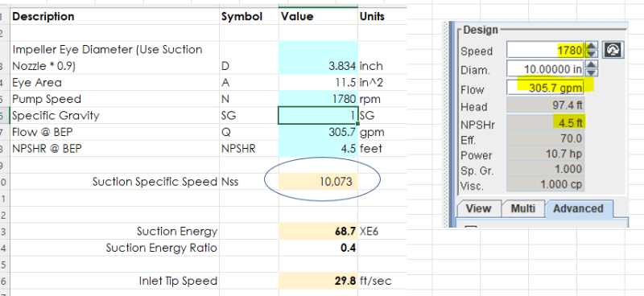Select the Eye Area label cell
This screenshot has height=296, width=644.
click(114, 83)
